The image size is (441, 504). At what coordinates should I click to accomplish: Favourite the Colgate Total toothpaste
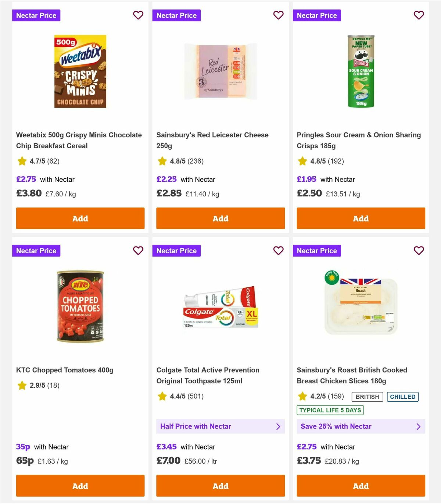click(278, 251)
